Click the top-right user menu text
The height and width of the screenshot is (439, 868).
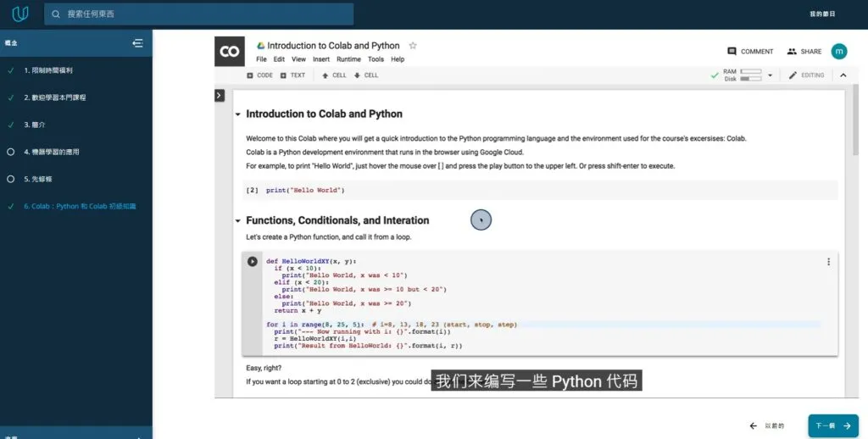(x=822, y=14)
